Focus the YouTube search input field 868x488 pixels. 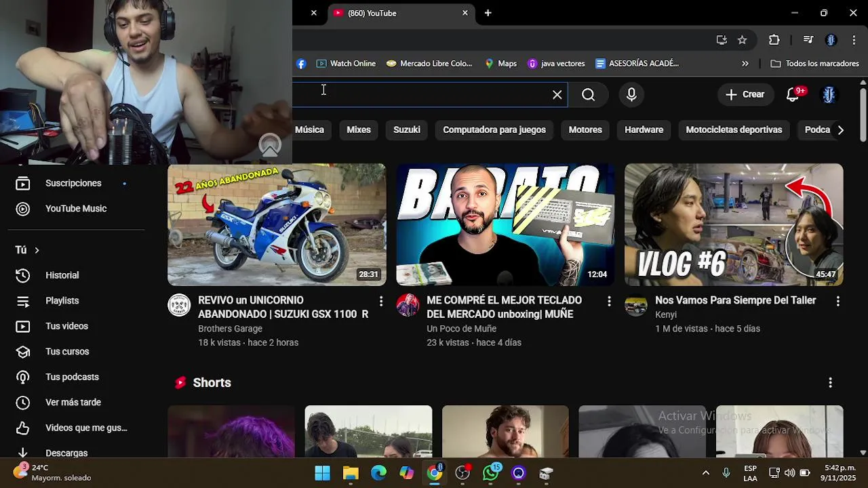point(430,95)
